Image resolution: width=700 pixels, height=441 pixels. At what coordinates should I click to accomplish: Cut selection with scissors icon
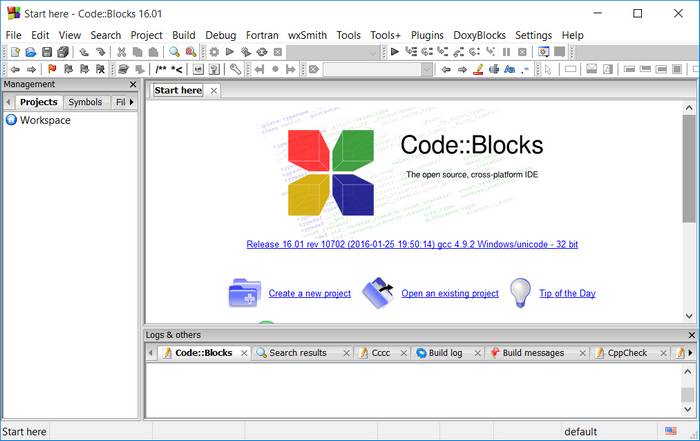pos(121,52)
